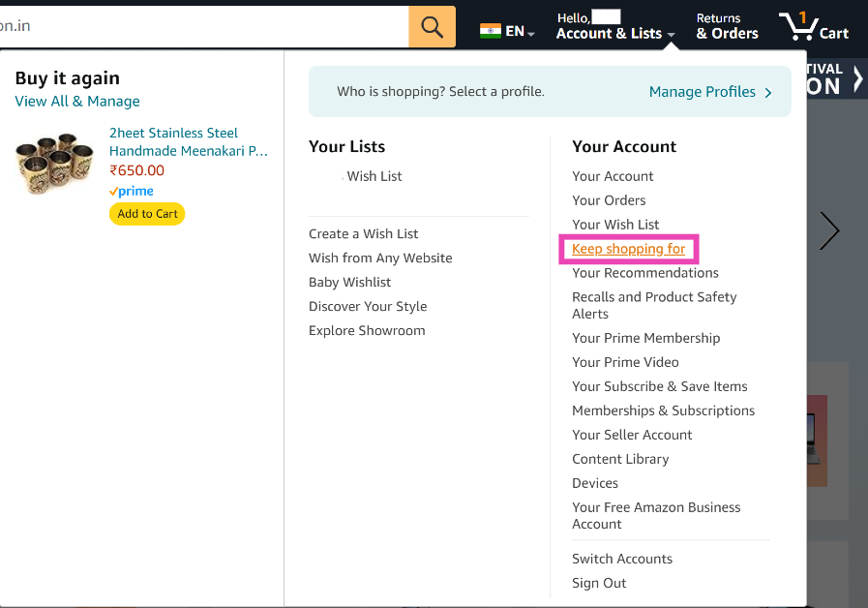868x608 pixels.
Task: Click View All & Manage link
Action: 77,102
